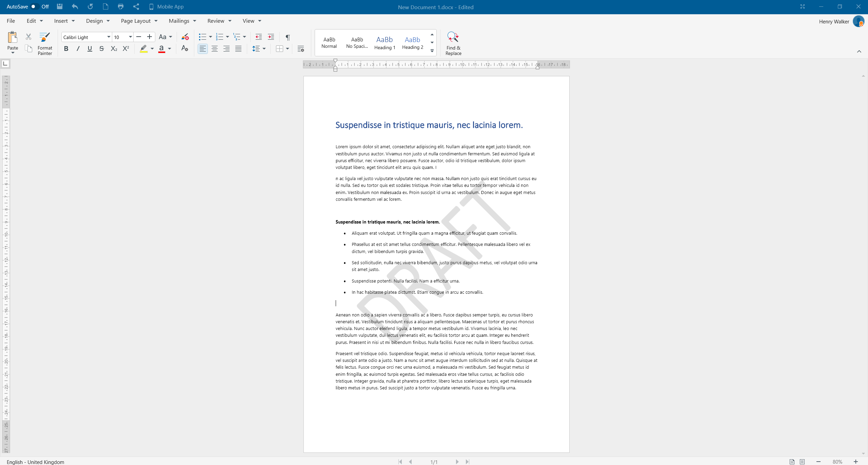Toggle the AutoSave switch
868x465 pixels.
coord(34,6)
